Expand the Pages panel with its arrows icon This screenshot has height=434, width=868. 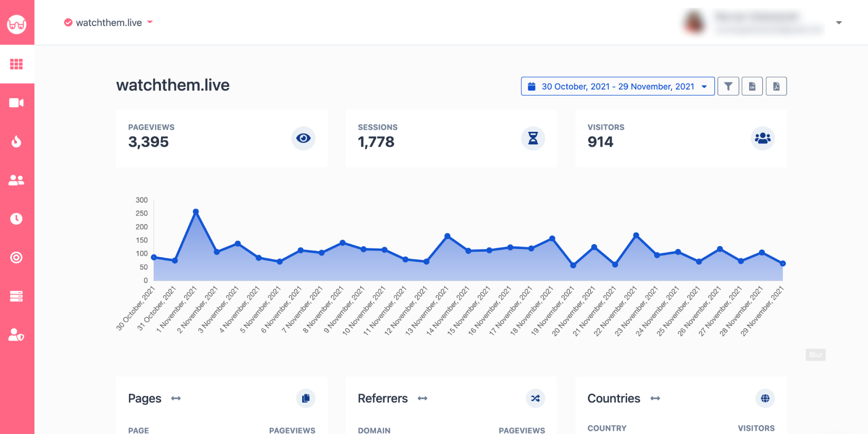tap(176, 399)
